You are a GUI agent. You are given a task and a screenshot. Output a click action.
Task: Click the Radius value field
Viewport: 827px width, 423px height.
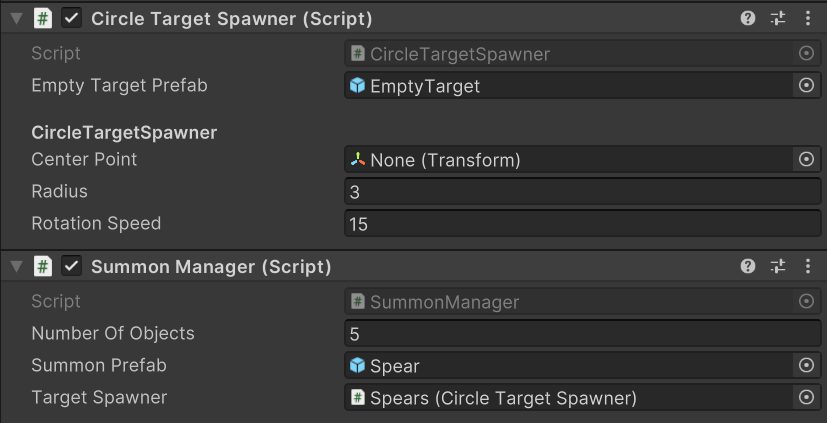[x=582, y=192]
